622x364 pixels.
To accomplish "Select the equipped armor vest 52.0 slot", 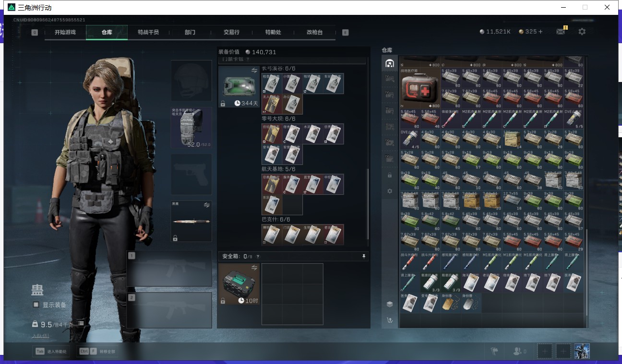I will [x=191, y=128].
